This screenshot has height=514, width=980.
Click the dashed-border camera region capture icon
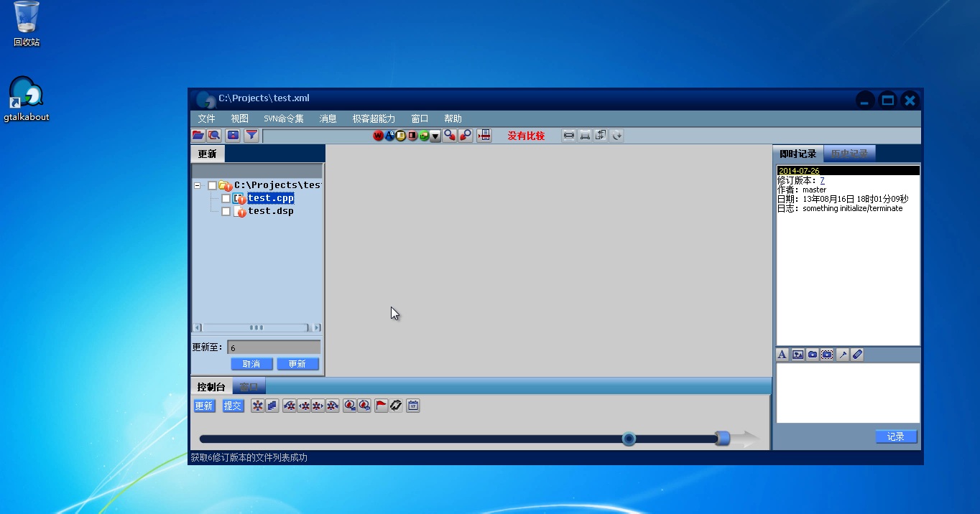tap(828, 355)
